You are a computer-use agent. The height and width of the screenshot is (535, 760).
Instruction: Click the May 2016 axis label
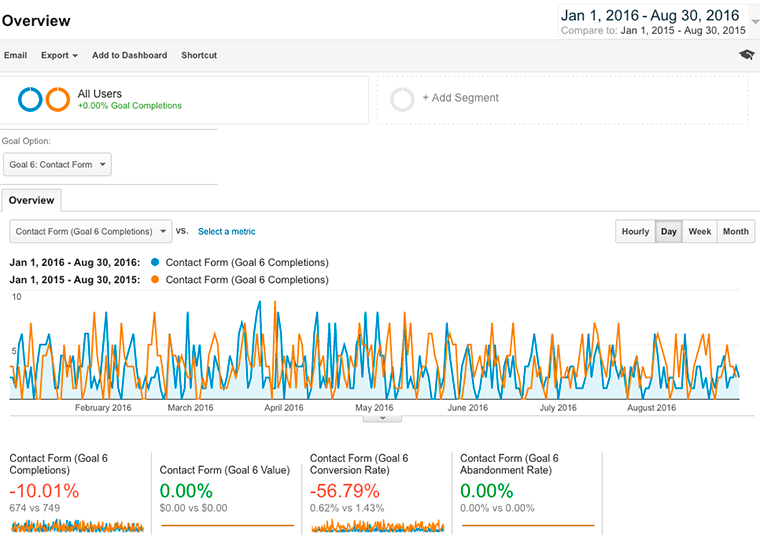point(374,408)
